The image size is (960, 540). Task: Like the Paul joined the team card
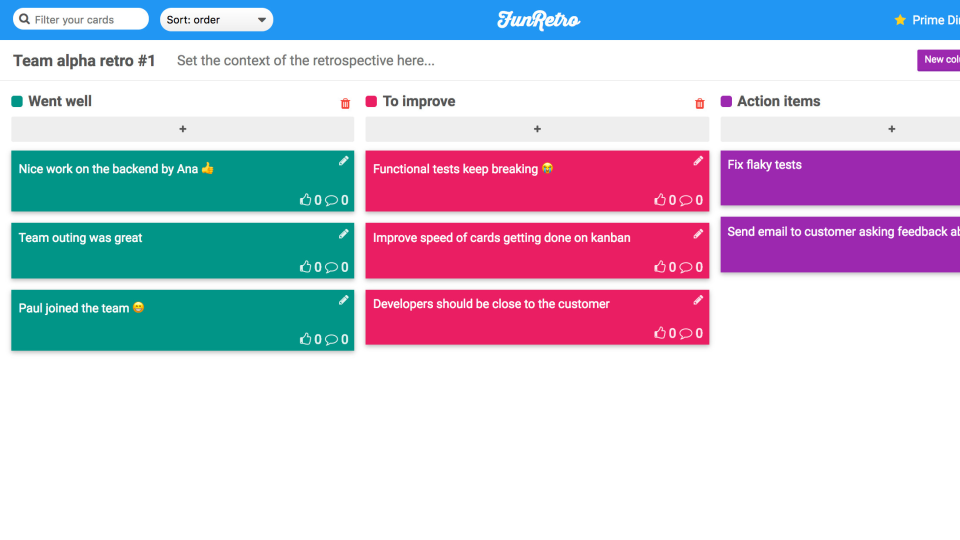(x=306, y=339)
